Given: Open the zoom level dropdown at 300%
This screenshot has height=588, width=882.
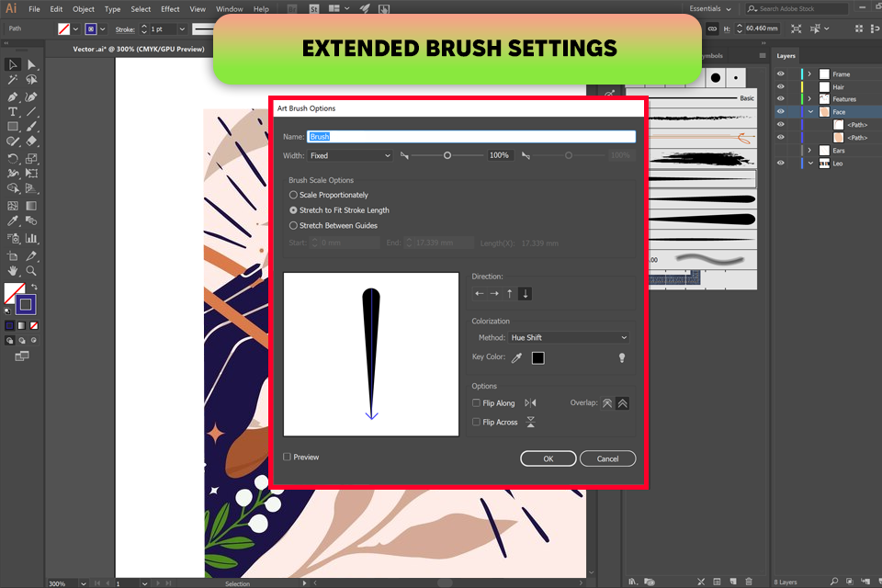Looking at the screenshot, I should coord(84,583).
